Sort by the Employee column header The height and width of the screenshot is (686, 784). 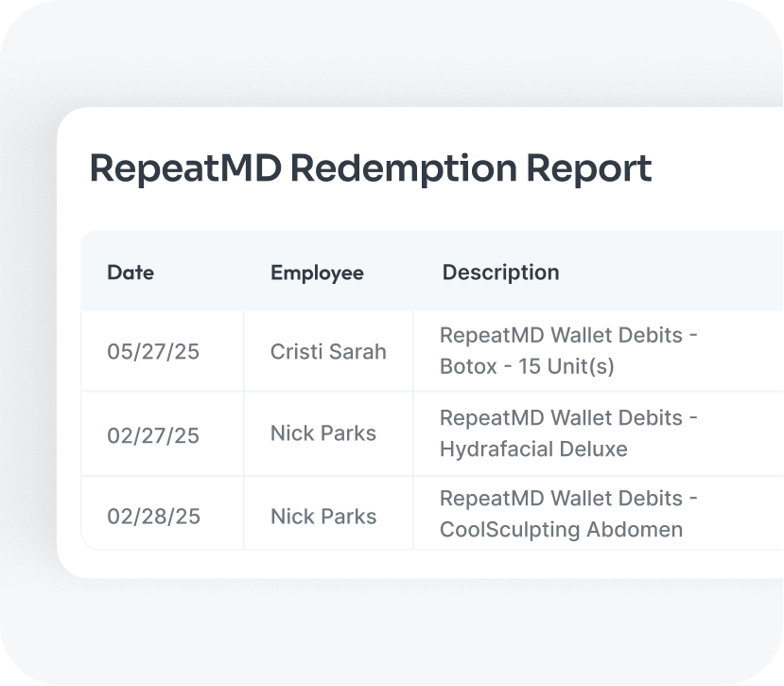point(317,273)
